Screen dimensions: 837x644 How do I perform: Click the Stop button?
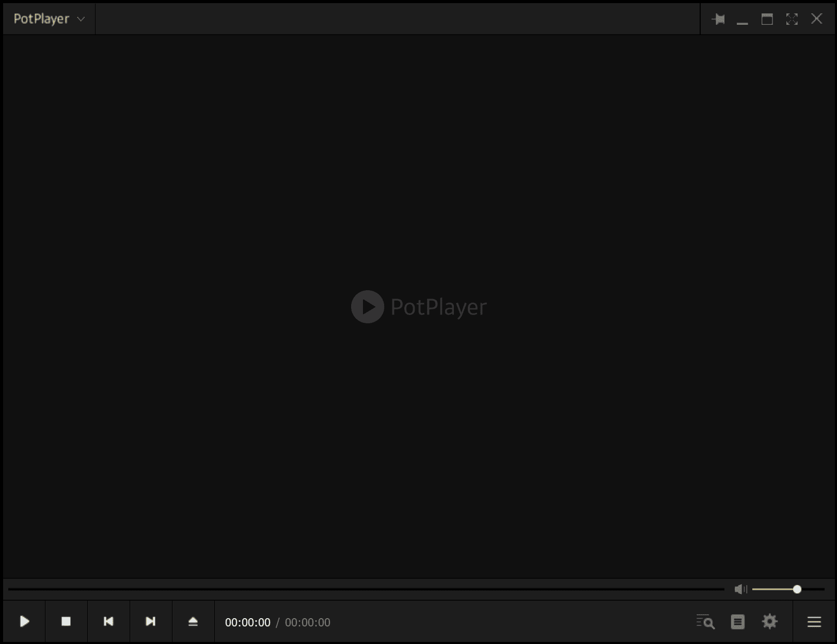tap(66, 621)
